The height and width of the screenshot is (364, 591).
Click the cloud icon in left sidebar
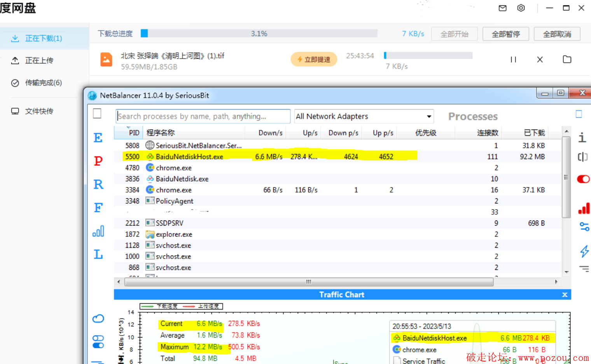(x=98, y=318)
